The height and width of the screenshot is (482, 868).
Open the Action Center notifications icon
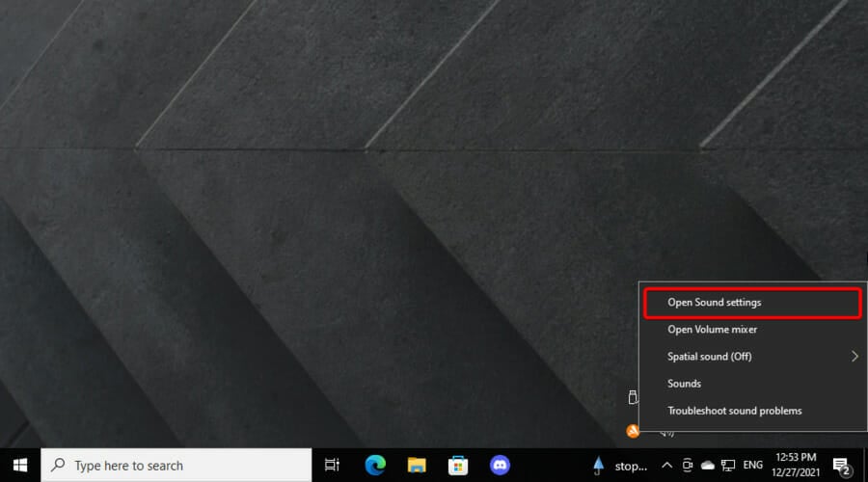pyautogui.click(x=841, y=466)
